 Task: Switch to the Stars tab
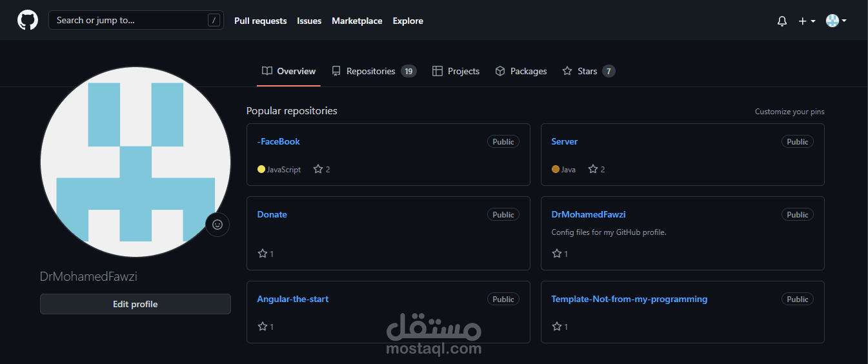[x=588, y=71]
